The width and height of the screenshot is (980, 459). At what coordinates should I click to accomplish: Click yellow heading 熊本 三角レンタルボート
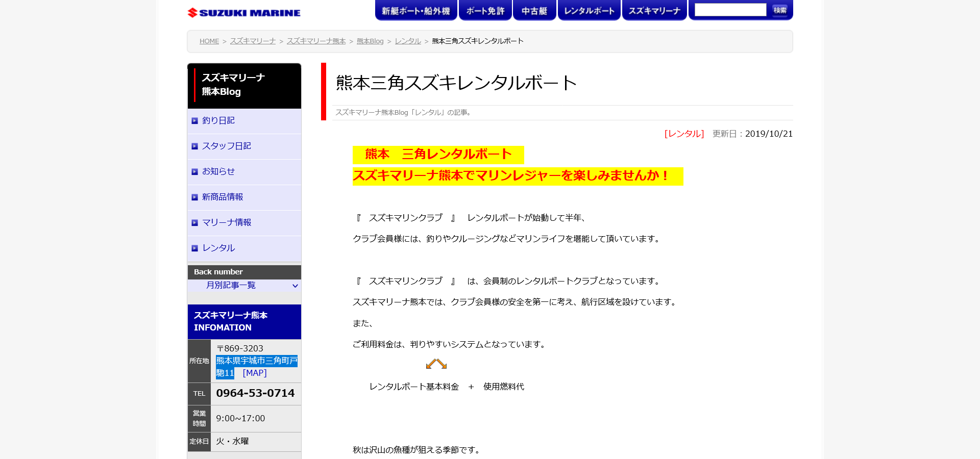[438, 155]
